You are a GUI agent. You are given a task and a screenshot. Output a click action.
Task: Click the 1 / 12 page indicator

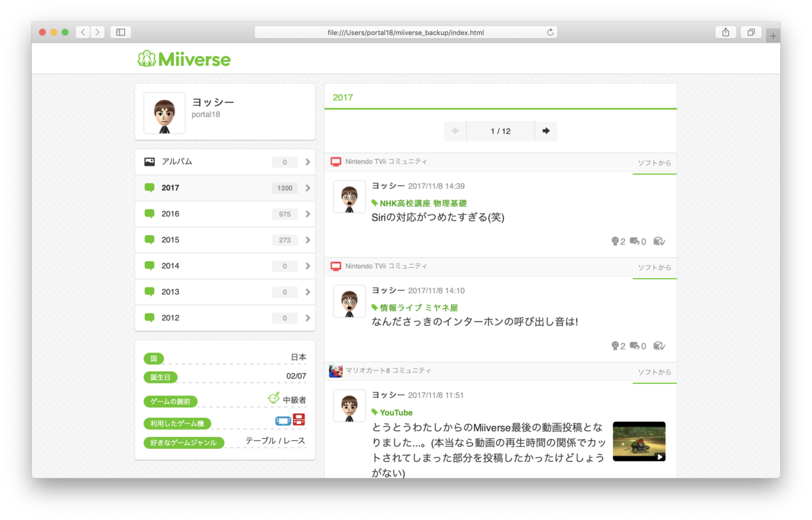tap(501, 131)
